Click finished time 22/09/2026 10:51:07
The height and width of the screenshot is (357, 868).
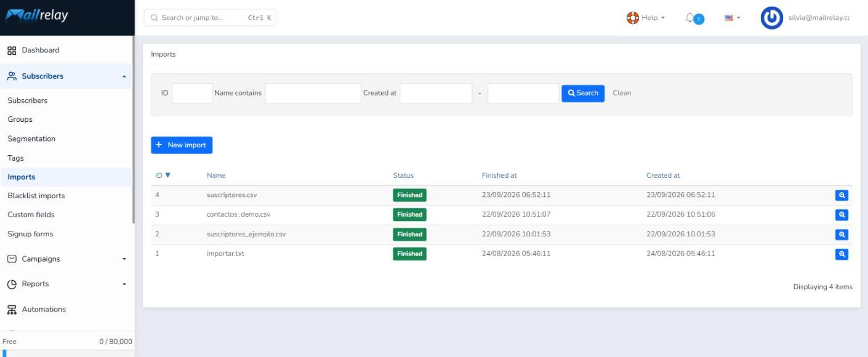pyautogui.click(x=516, y=215)
